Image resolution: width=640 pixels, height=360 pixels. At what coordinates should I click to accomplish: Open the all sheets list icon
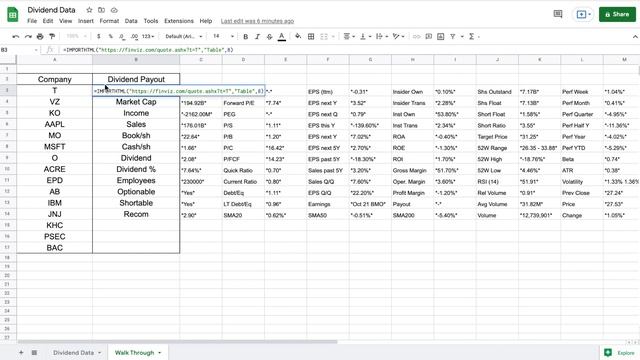(x=34, y=352)
